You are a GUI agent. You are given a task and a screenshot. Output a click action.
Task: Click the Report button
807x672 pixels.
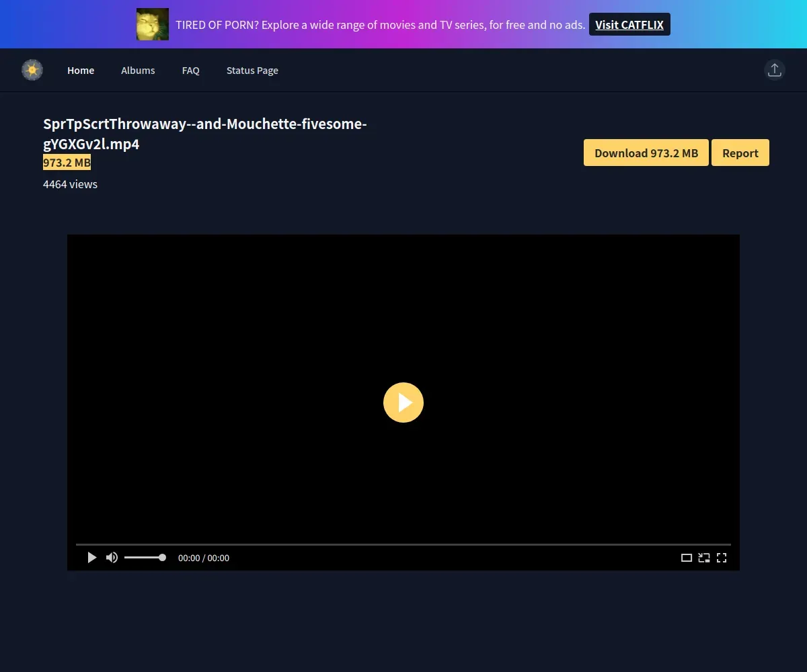pos(740,153)
